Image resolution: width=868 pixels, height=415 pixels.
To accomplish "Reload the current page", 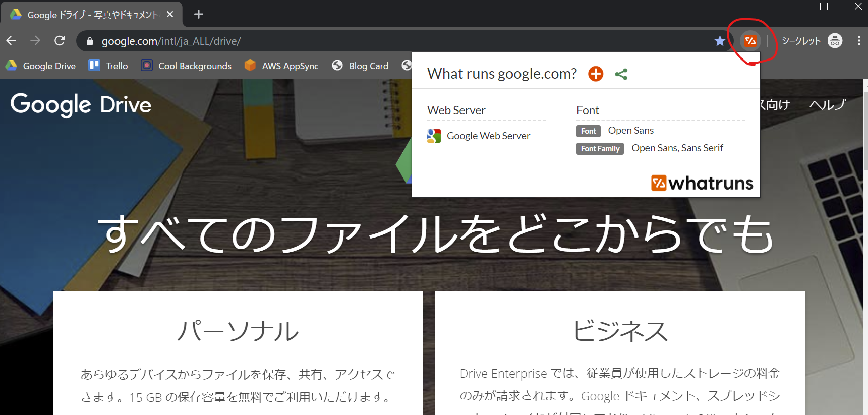I will [60, 41].
